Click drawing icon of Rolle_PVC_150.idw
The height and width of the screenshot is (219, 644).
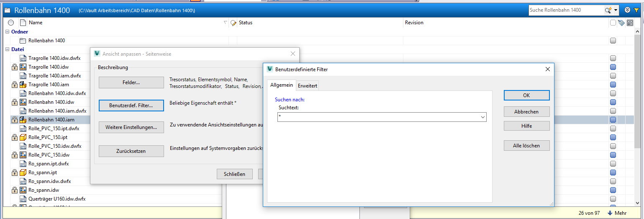click(23, 155)
